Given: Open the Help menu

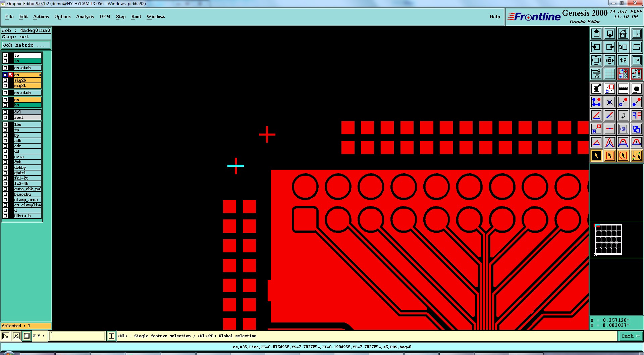Looking at the screenshot, I should click(494, 16).
